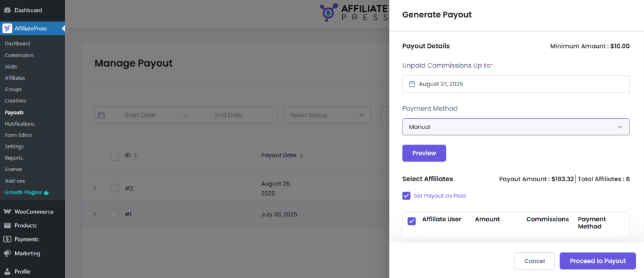644x278 pixels.
Task: Click the Products archive icon
Action: pos(7,226)
